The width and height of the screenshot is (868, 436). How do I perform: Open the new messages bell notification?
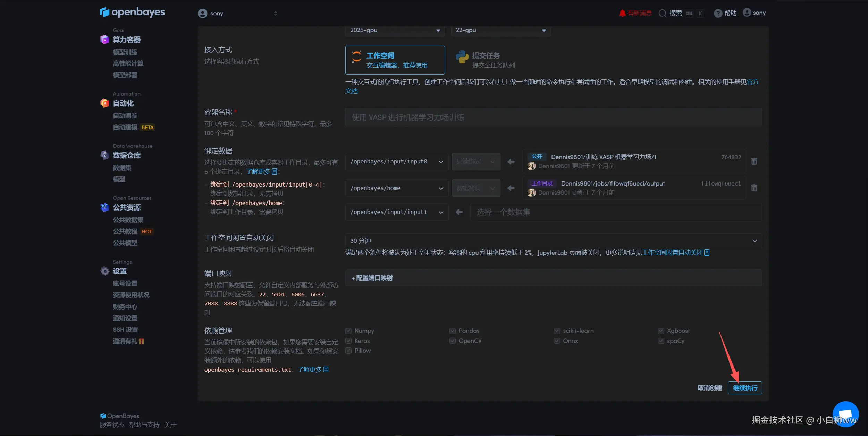coord(622,13)
